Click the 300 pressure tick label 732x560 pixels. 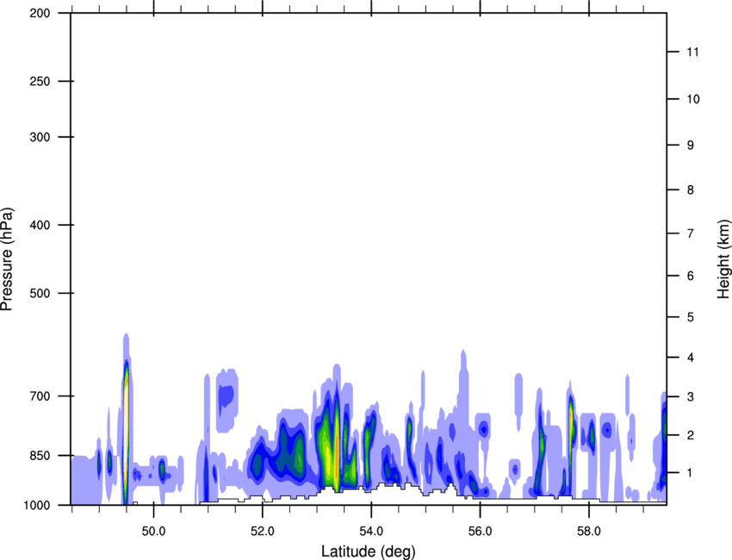(x=40, y=137)
